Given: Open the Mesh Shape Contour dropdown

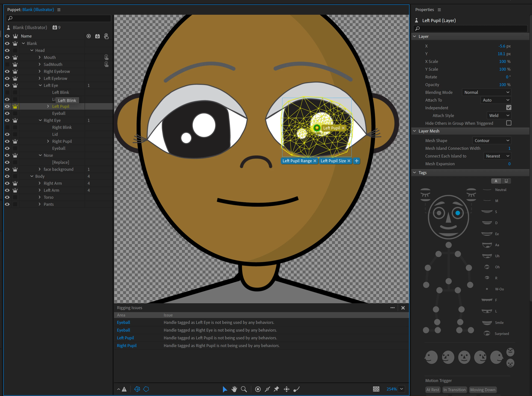Looking at the screenshot, I should coord(491,140).
